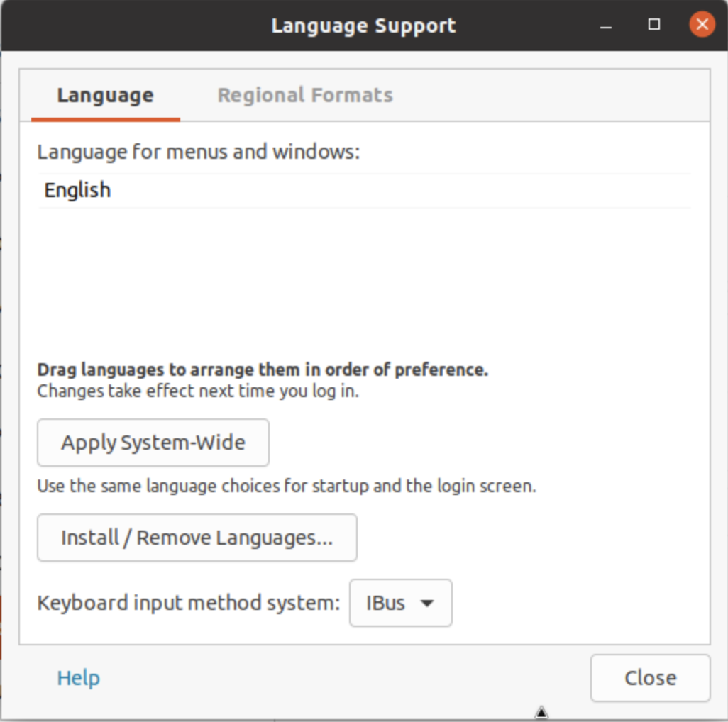Click the small black triangle at window bottom

click(541, 712)
